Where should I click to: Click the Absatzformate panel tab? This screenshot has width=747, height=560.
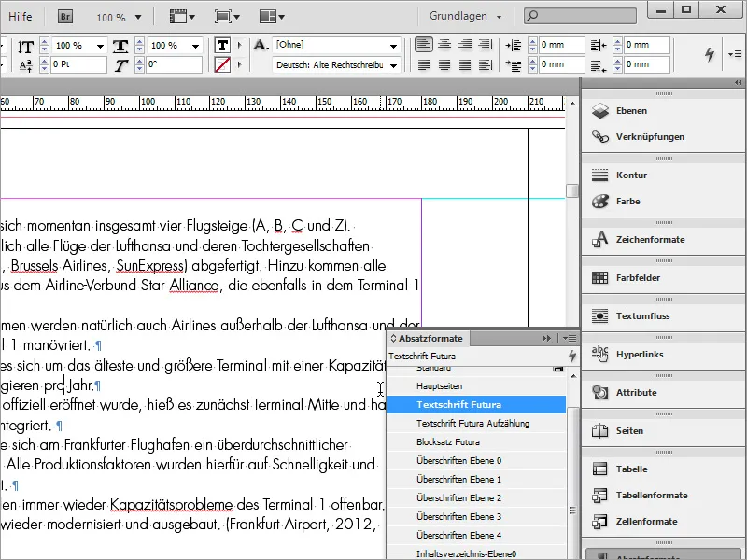pos(428,339)
